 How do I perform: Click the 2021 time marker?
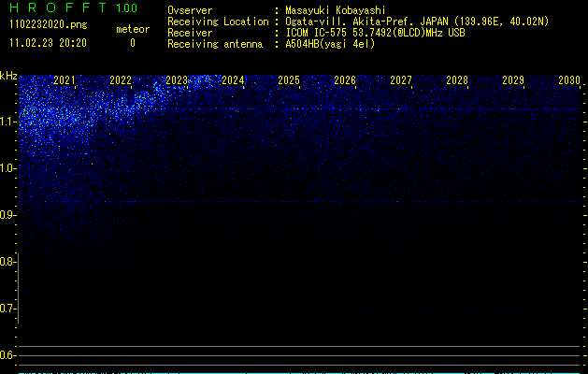(x=65, y=80)
